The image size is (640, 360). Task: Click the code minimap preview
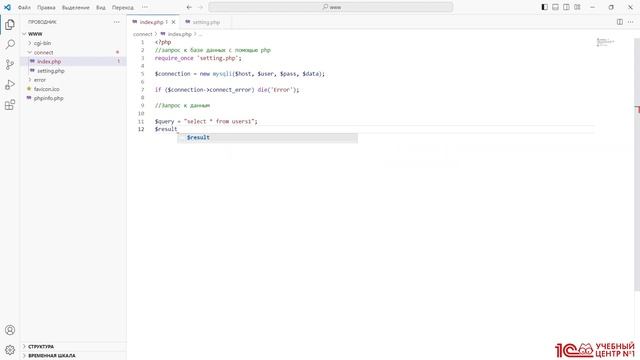[x=606, y=42]
